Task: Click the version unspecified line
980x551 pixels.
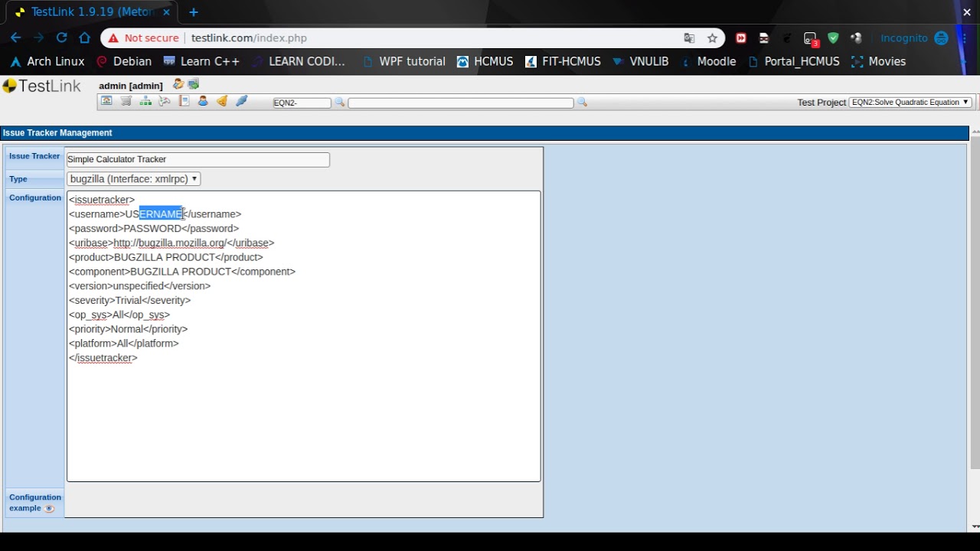Action: pos(139,285)
